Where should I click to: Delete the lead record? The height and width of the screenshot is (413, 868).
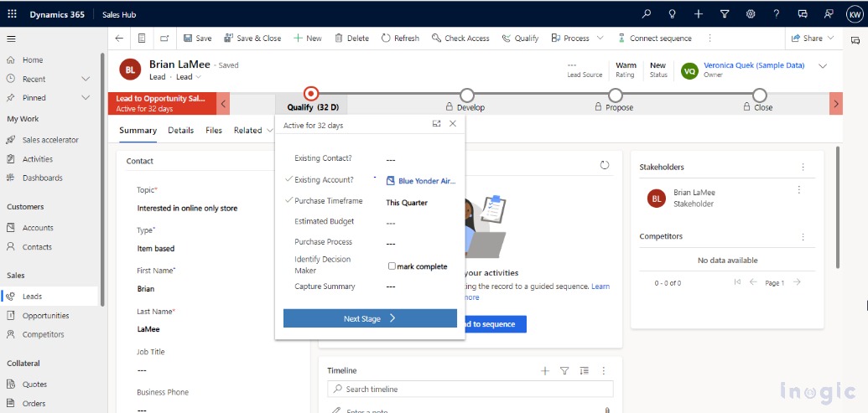coord(352,39)
